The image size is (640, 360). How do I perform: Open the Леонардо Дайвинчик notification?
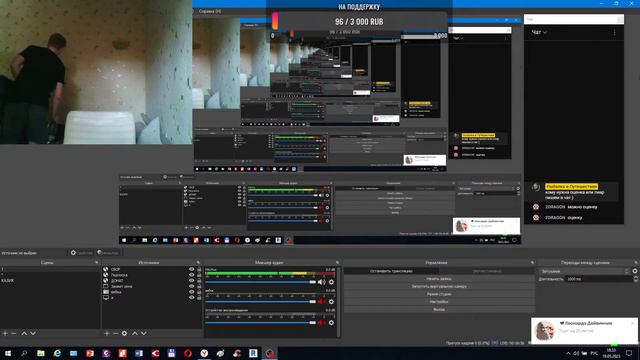(584, 330)
